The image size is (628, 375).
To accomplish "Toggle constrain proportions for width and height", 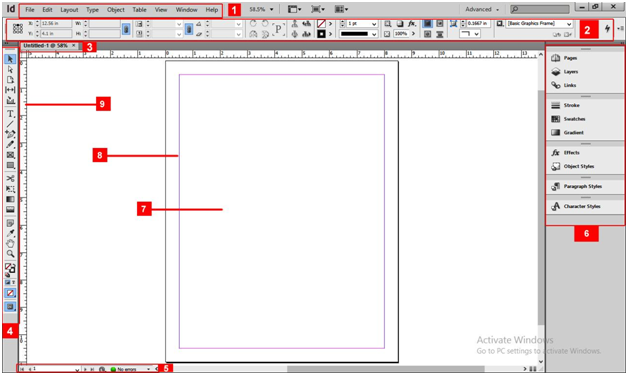I will click(x=126, y=29).
